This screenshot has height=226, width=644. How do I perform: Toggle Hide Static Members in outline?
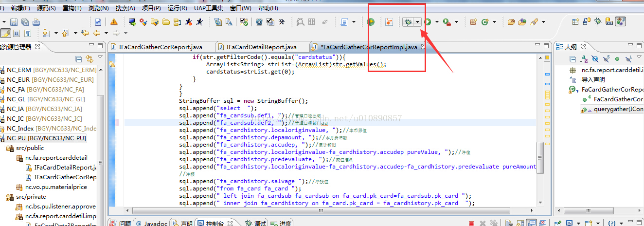[606, 59]
